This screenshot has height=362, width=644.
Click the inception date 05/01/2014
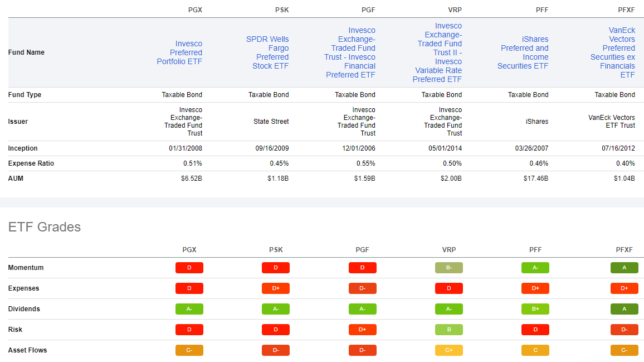(x=445, y=148)
